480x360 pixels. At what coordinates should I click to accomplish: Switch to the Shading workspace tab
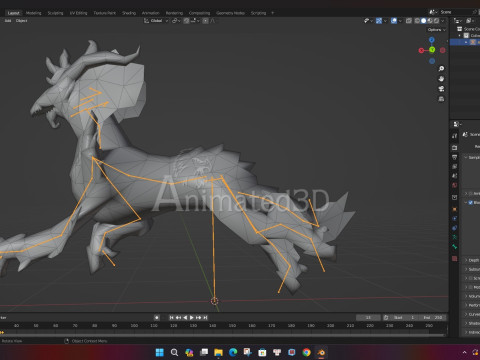[129, 13]
